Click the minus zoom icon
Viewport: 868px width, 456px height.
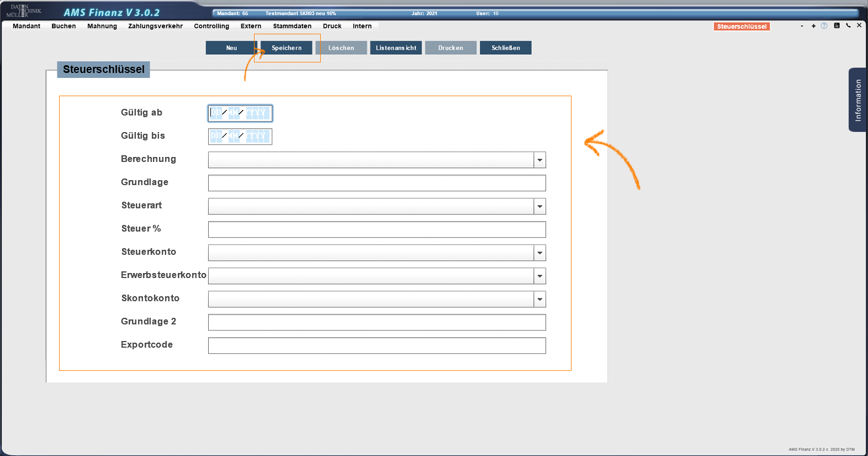pos(802,26)
